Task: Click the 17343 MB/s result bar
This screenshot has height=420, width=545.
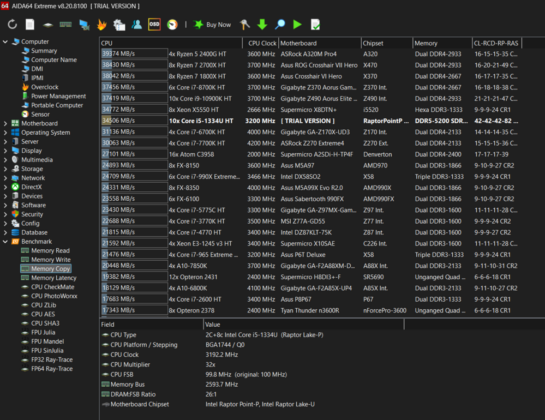Action: tap(134, 310)
